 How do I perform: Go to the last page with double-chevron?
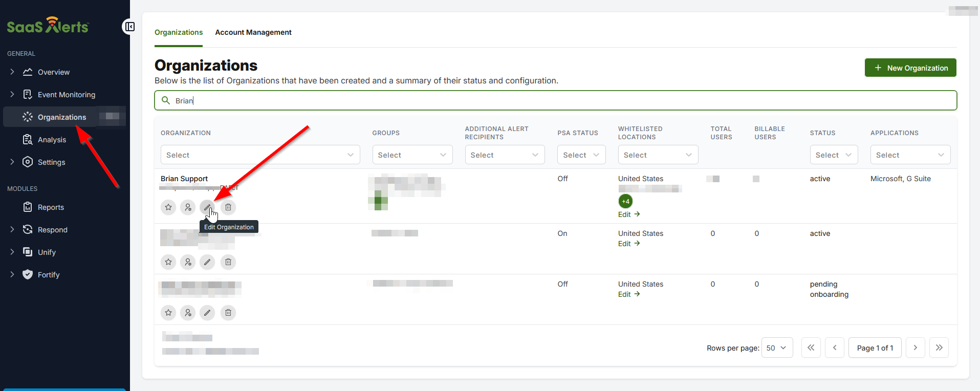click(939, 347)
